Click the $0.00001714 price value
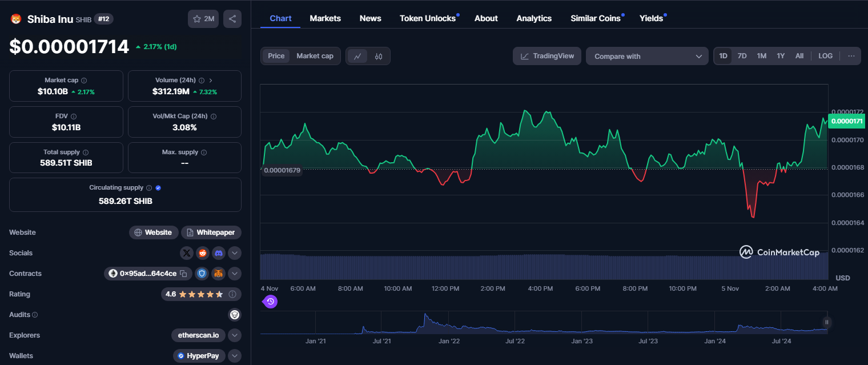 tap(69, 46)
